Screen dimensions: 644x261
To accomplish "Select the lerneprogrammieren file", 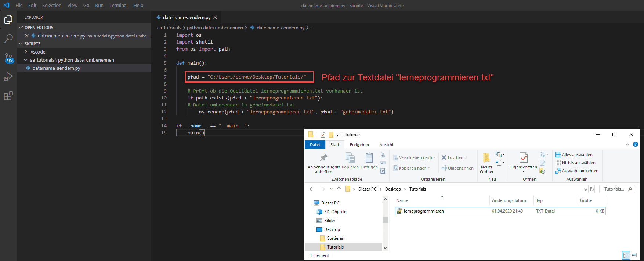I will coord(500,211).
